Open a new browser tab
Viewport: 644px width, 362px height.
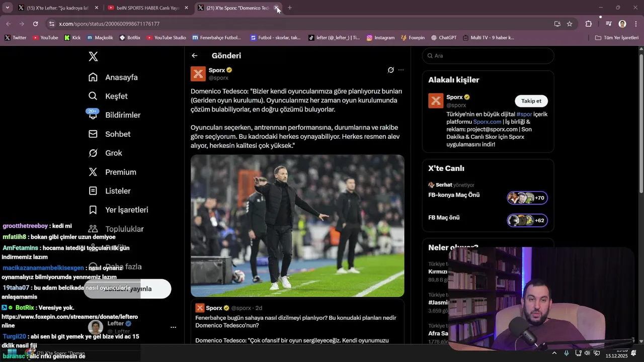coord(289,8)
